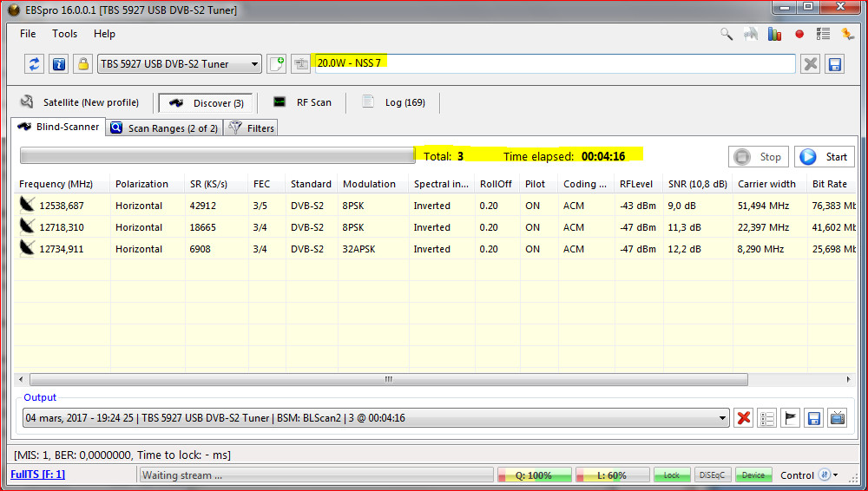Image resolution: width=868 pixels, height=491 pixels.
Task: Click the red record icon
Action: click(x=799, y=35)
